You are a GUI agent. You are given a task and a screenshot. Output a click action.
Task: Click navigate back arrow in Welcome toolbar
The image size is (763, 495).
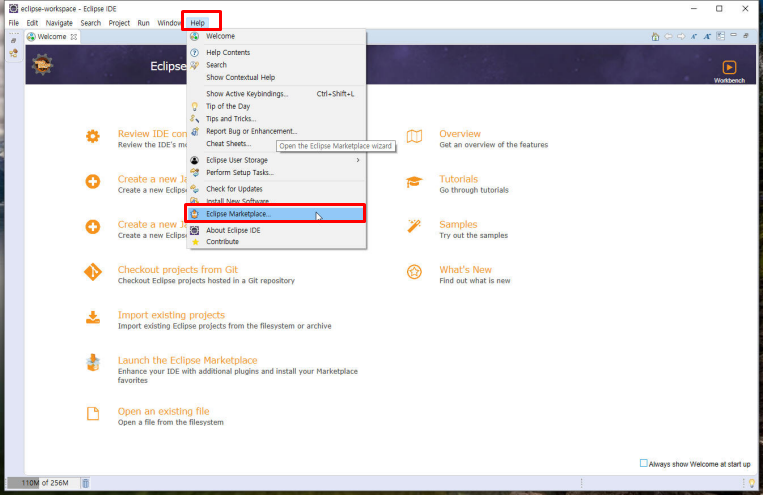pos(668,37)
